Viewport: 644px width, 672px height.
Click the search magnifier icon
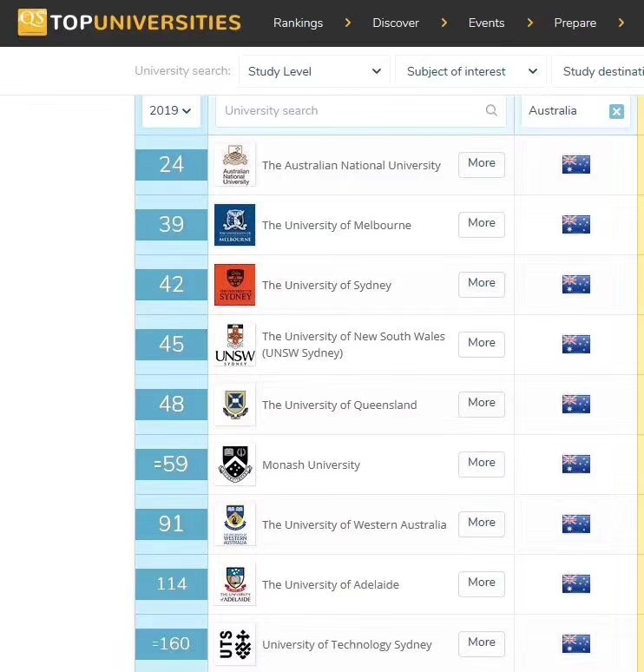[x=491, y=110]
